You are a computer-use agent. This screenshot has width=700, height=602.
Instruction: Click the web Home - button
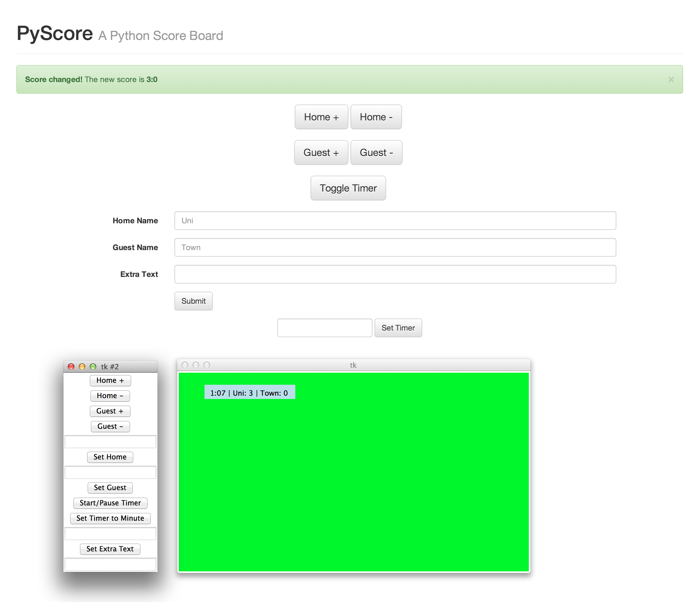pyautogui.click(x=376, y=117)
